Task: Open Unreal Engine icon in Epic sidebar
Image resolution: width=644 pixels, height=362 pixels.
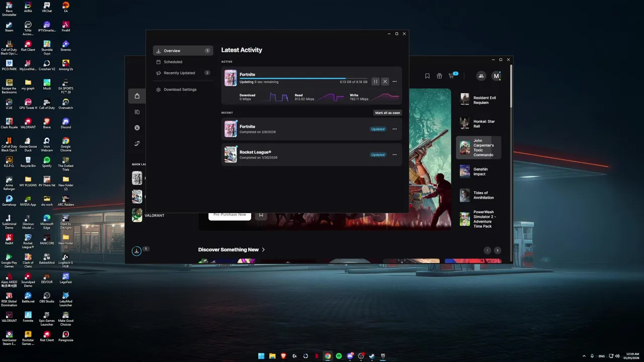Action: (137, 128)
